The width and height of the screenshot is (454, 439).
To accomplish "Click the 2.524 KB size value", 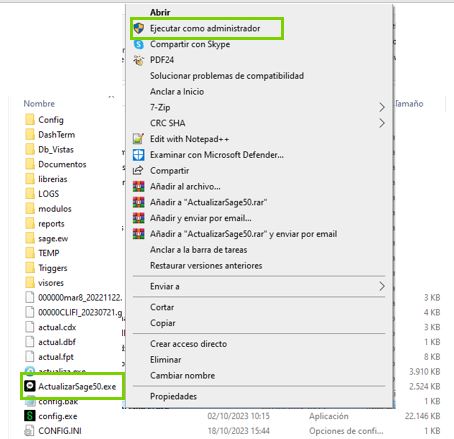I will click(x=424, y=386).
